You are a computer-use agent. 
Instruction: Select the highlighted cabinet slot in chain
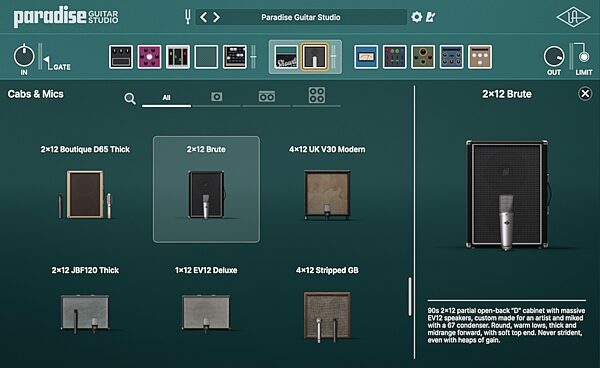(x=315, y=57)
